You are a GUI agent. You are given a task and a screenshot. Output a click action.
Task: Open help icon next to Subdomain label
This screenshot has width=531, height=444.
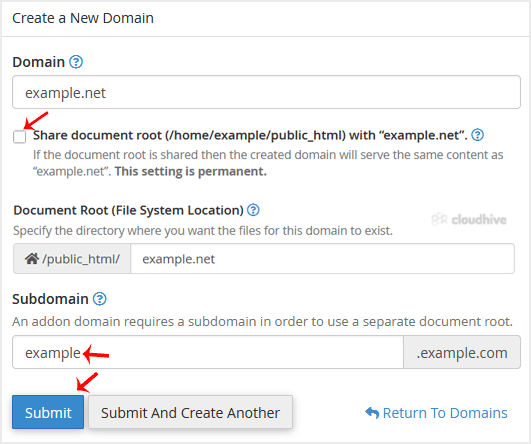click(x=100, y=299)
